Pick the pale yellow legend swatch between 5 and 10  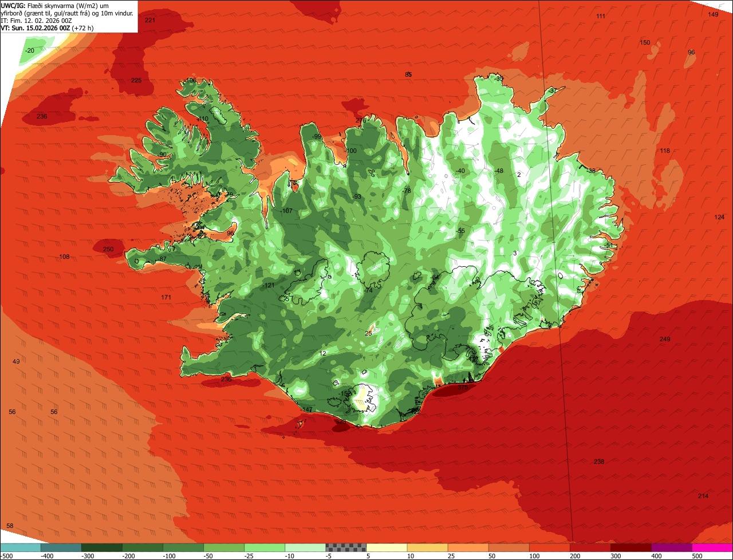tap(387, 547)
